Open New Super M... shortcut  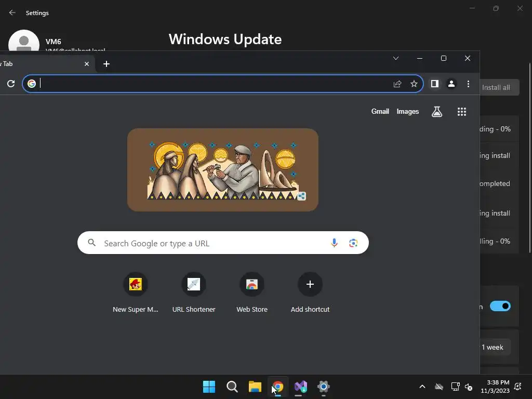click(136, 292)
